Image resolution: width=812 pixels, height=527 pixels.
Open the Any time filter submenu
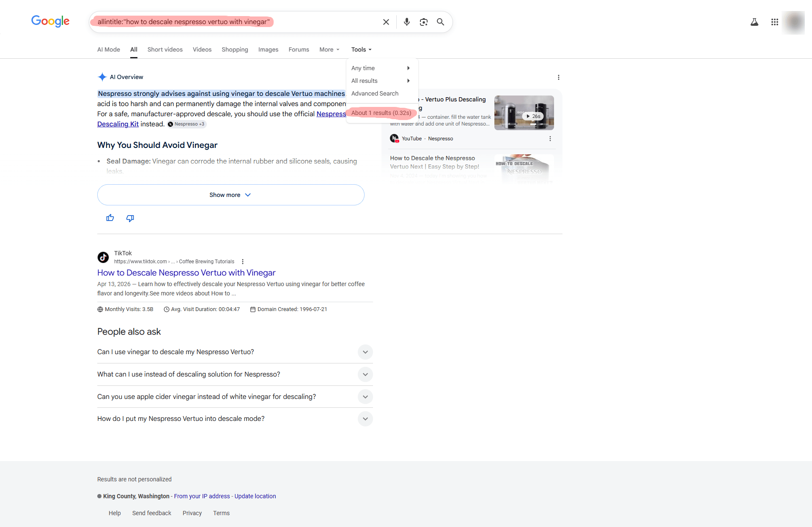[x=381, y=68]
